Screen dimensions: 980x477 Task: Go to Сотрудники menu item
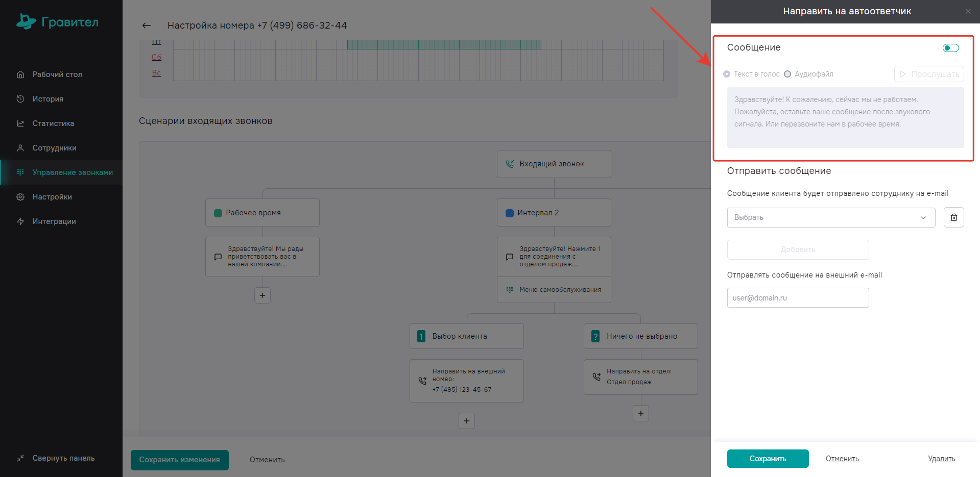pyautogui.click(x=54, y=148)
